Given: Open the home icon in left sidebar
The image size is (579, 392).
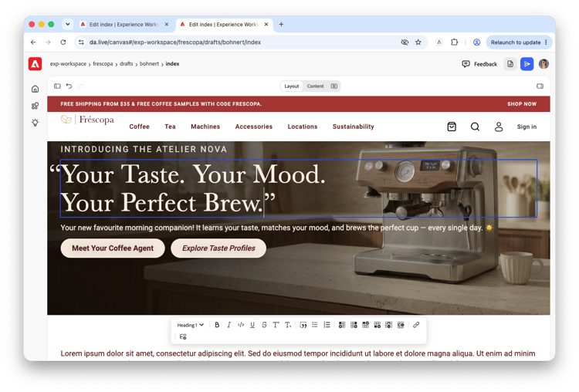Looking at the screenshot, I should (35, 89).
